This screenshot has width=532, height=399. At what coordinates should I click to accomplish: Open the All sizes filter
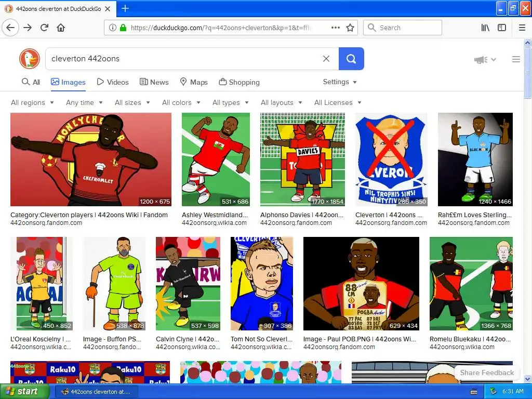coord(132,102)
